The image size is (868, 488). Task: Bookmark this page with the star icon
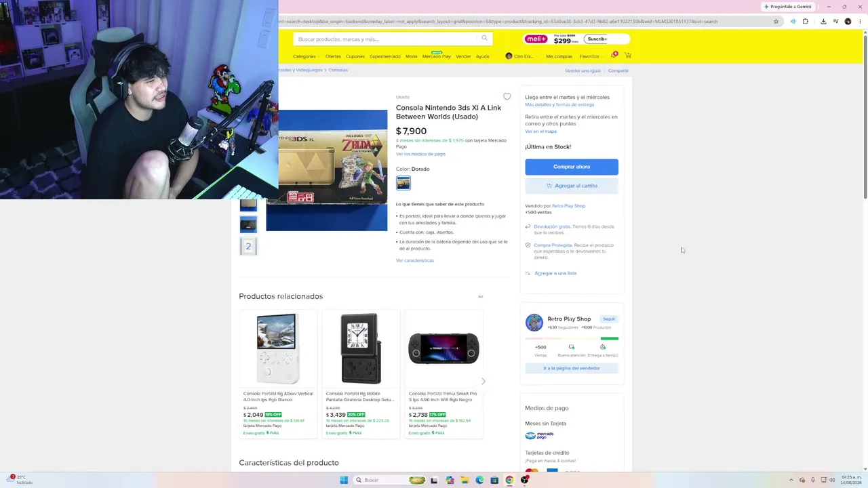coord(776,21)
